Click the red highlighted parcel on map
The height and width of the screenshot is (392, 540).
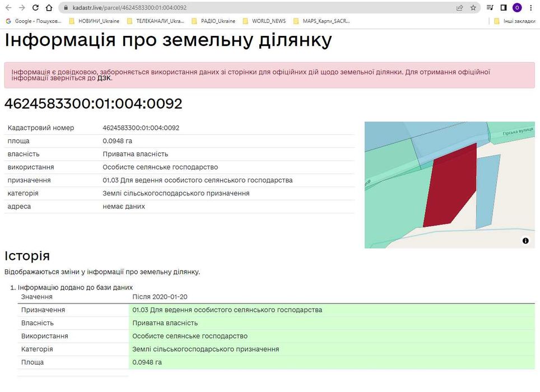[451, 188]
